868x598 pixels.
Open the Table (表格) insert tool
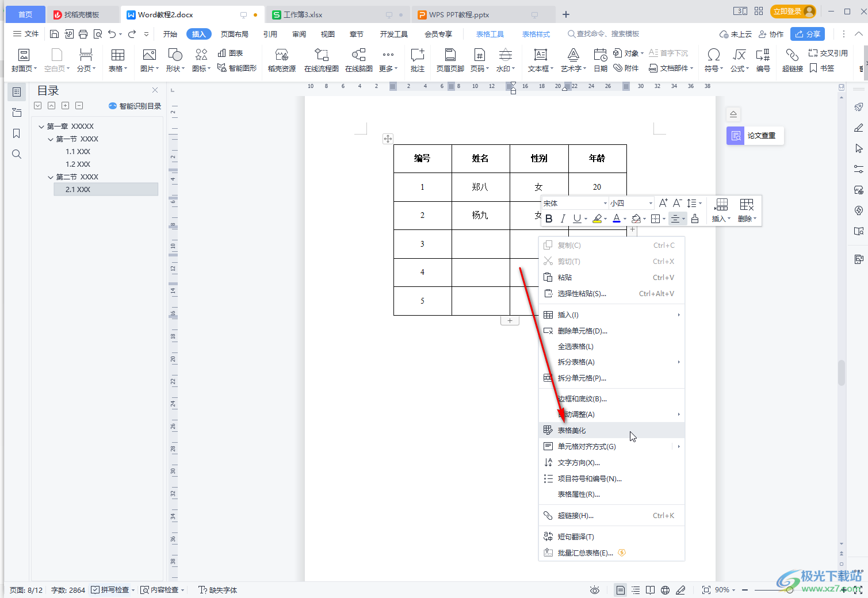[x=117, y=60]
